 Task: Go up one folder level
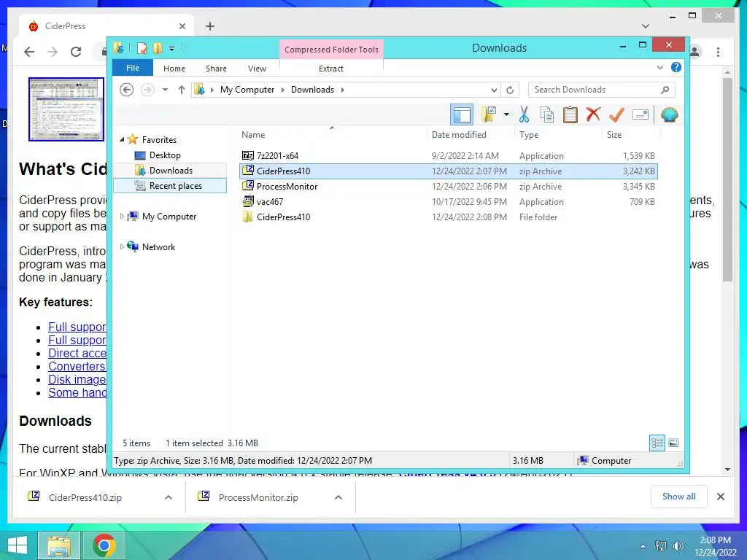click(182, 90)
